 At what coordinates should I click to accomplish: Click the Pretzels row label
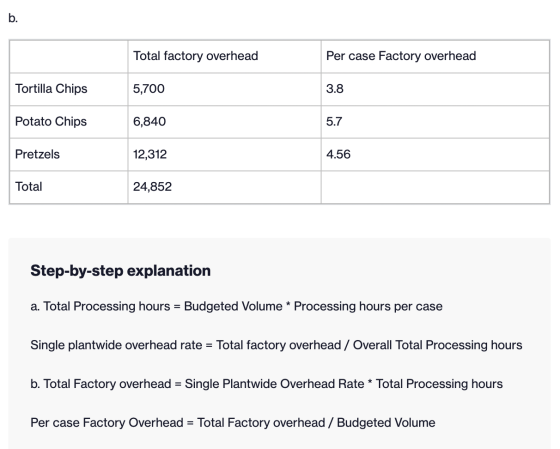click(x=37, y=154)
